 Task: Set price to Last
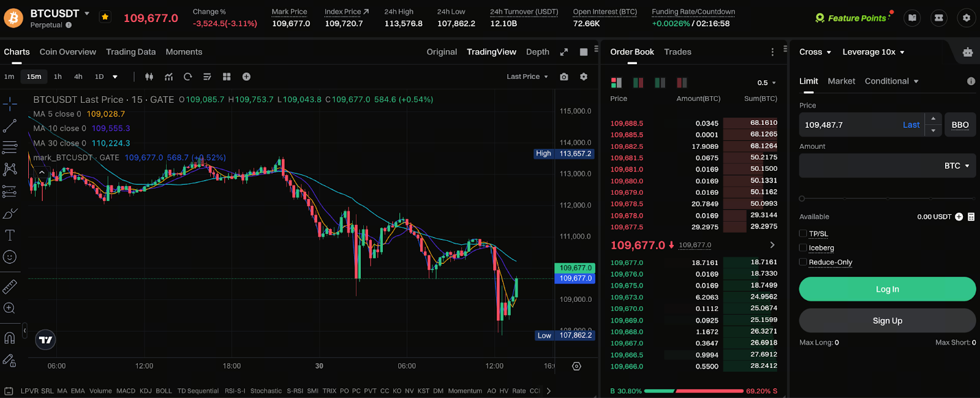pyautogui.click(x=911, y=125)
